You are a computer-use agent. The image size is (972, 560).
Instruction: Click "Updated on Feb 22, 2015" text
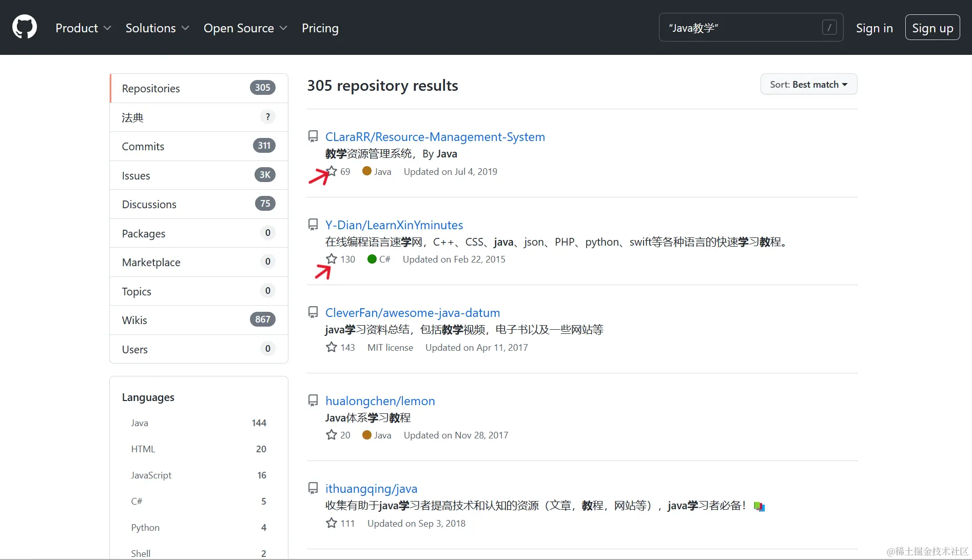click(454, 259)
